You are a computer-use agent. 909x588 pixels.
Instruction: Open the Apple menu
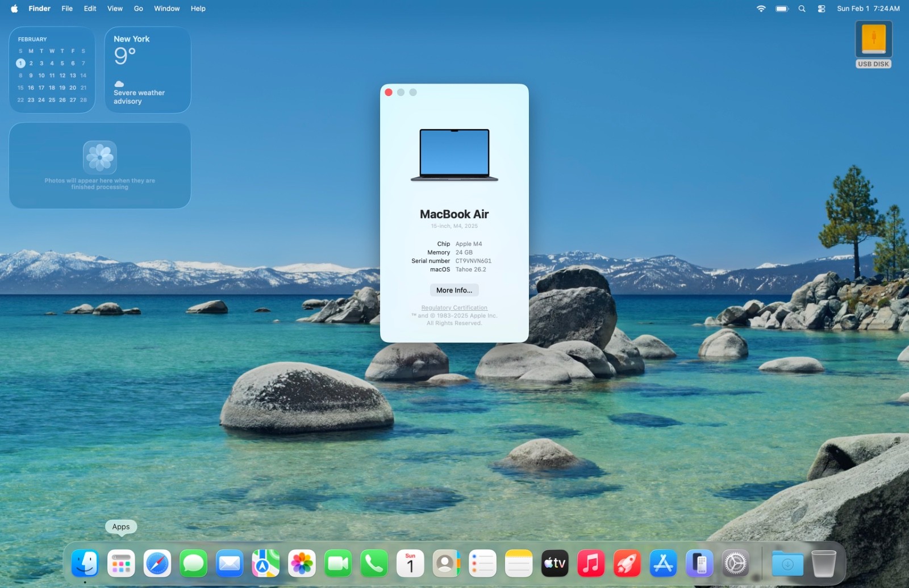click(14, 9)
